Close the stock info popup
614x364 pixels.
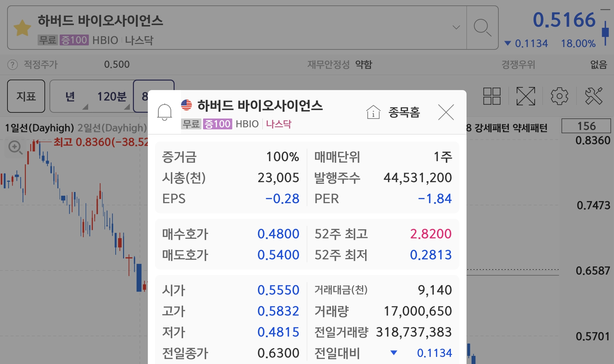click(x=446, y=112)
